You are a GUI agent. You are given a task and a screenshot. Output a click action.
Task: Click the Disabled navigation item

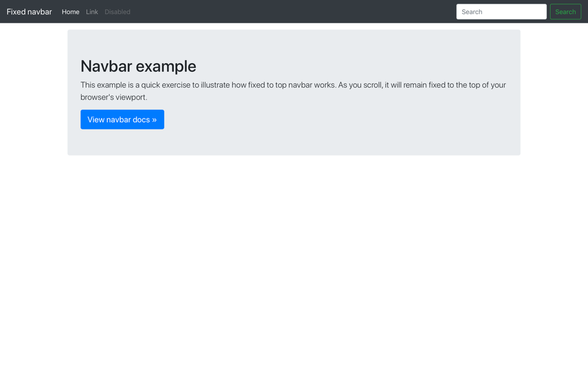coord(118,11)
